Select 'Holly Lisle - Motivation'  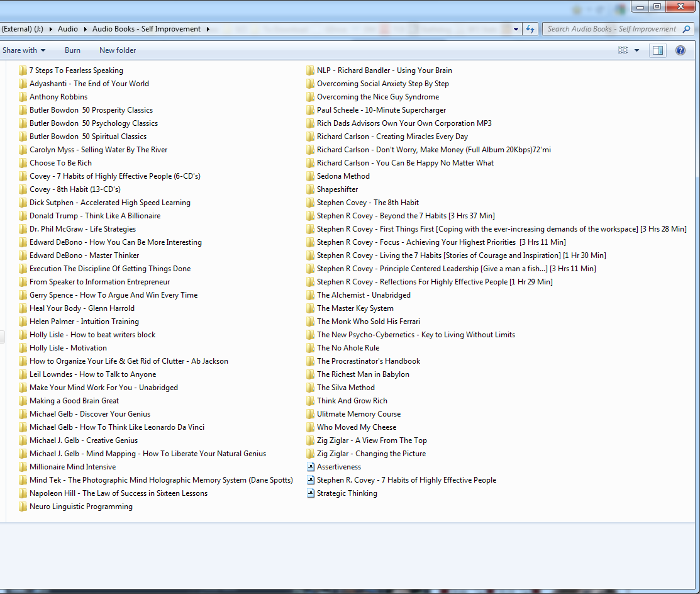coord(69,348)
